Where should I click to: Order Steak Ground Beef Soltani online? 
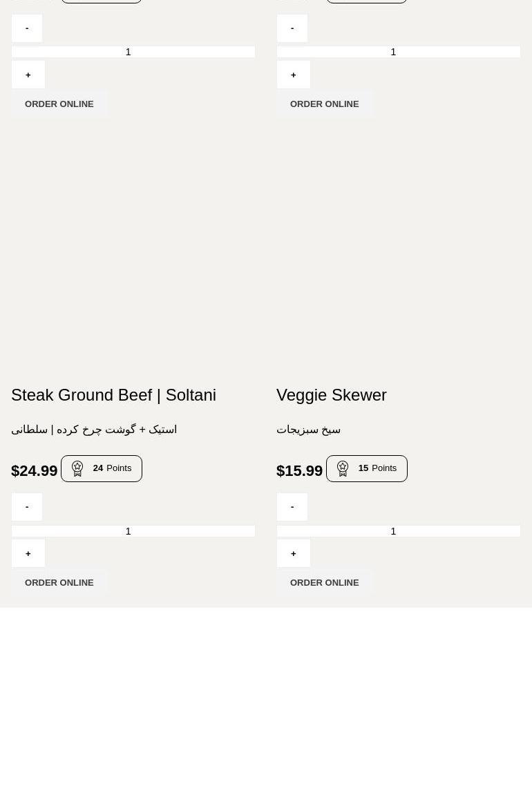[59, 583]
